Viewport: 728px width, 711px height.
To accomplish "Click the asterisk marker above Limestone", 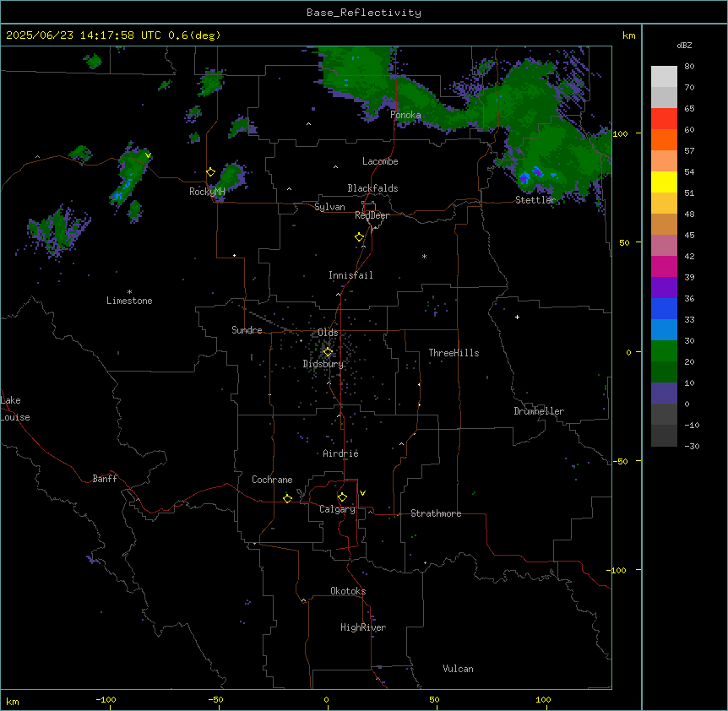I will coord(129,292).
